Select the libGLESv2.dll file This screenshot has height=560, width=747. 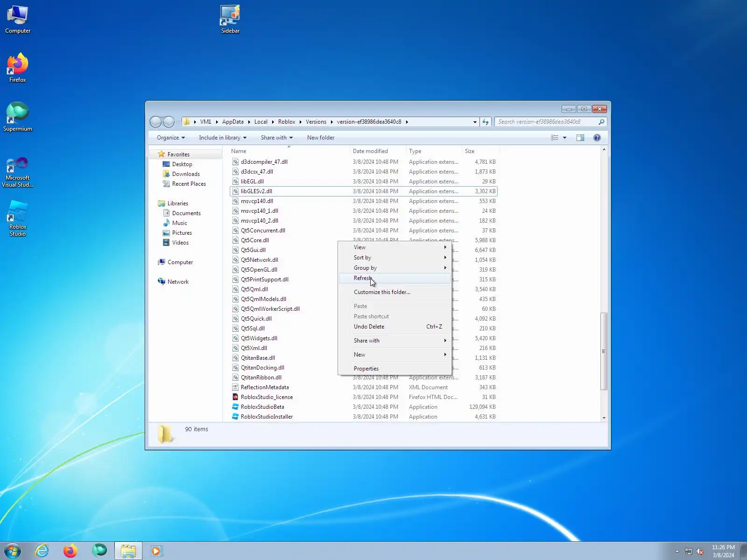[364, 191]
